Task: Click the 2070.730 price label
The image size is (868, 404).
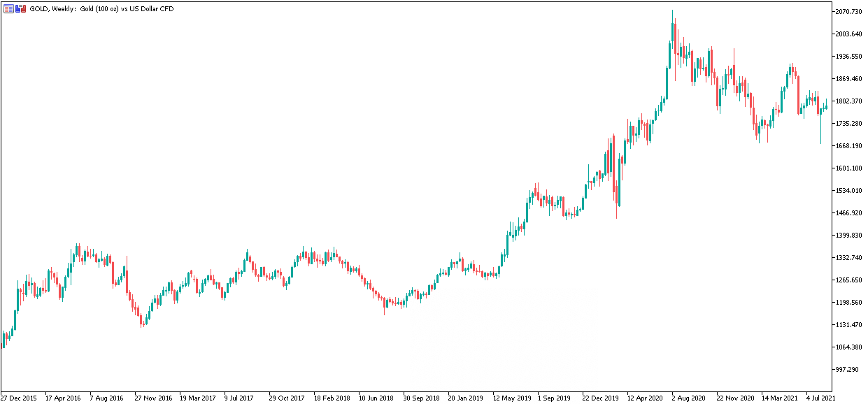Action: [x=849, y=12]
